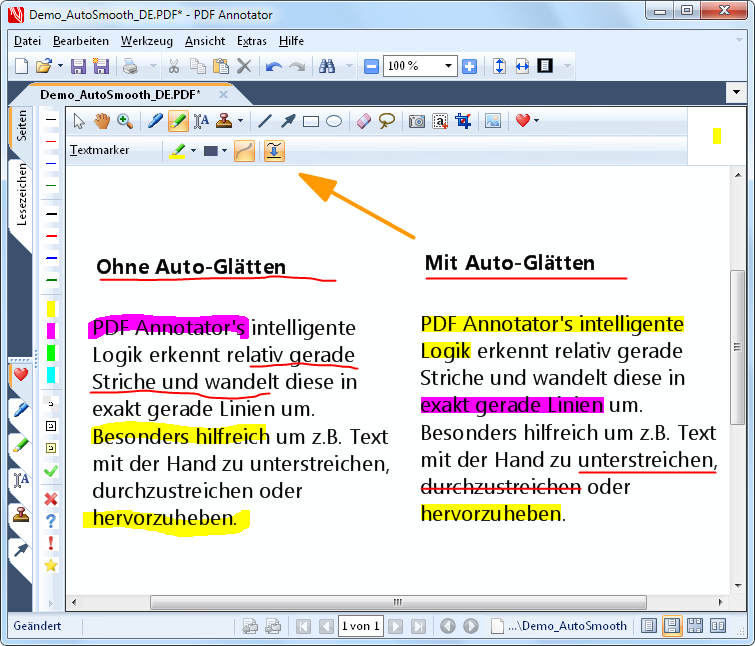Image resolution: width=755 pixels, height=646 pixels.
Task: Toggle the Auto-Smooth curve button
Action: tap(244, 151)
